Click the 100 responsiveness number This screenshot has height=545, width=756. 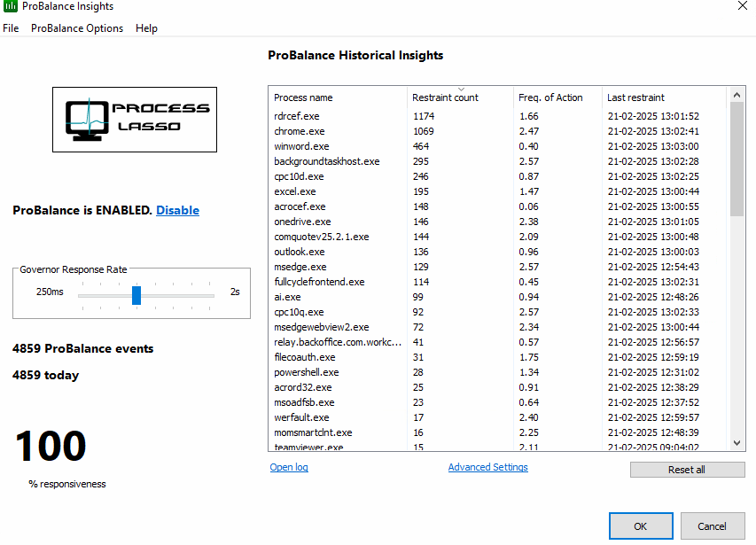point(51,447)
